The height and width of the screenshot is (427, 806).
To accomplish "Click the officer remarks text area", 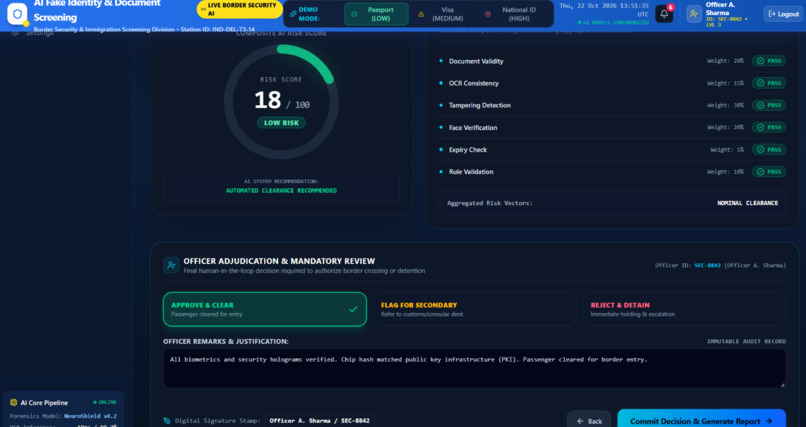I will [x=474, y=368].
